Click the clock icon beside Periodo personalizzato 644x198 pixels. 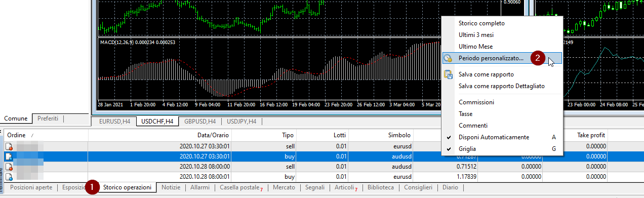click(x=448, y=58)
